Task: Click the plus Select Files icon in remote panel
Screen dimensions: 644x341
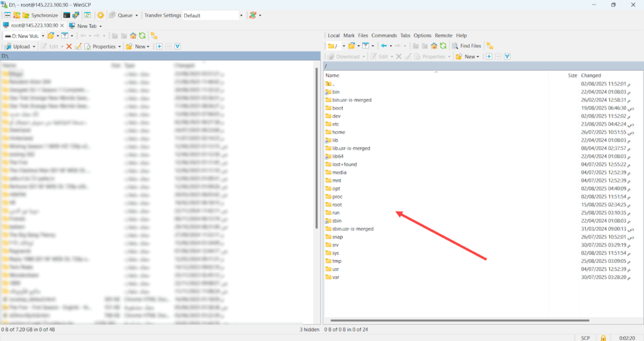Action: (488, 57)
